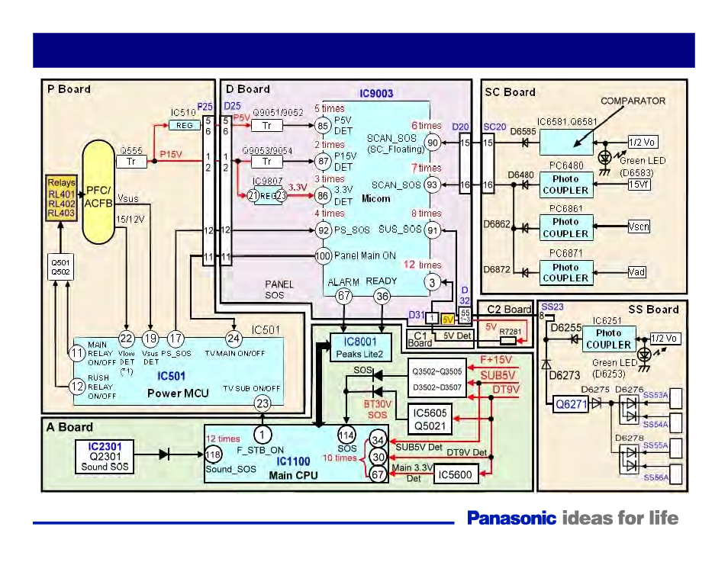Click the D6585 diode symbol
The width and height of the screenshot is (728, 562).
point(525,143)
